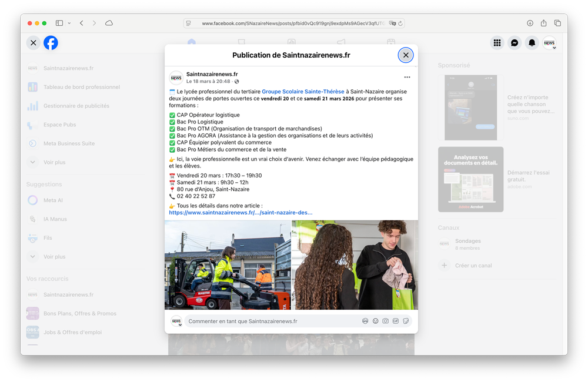Show Safari downloads
Viewport: 588px width, 382px height.
[x=530, y=24]
